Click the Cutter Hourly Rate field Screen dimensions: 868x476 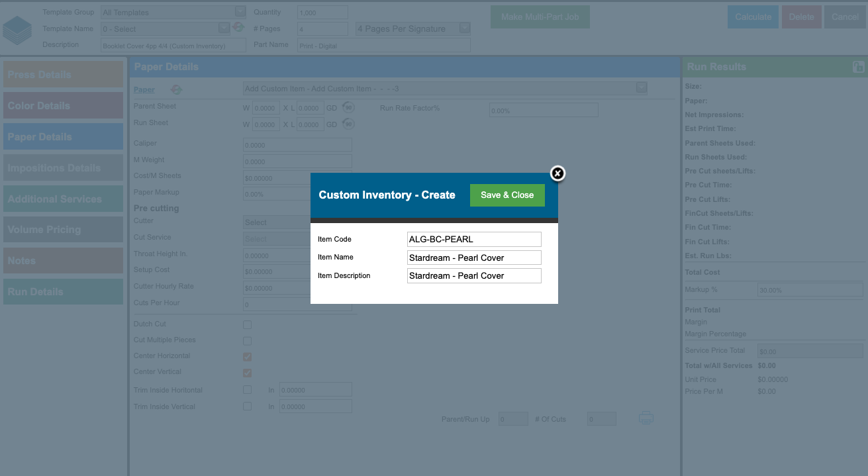pyautogui.click(x=277, y=288)
